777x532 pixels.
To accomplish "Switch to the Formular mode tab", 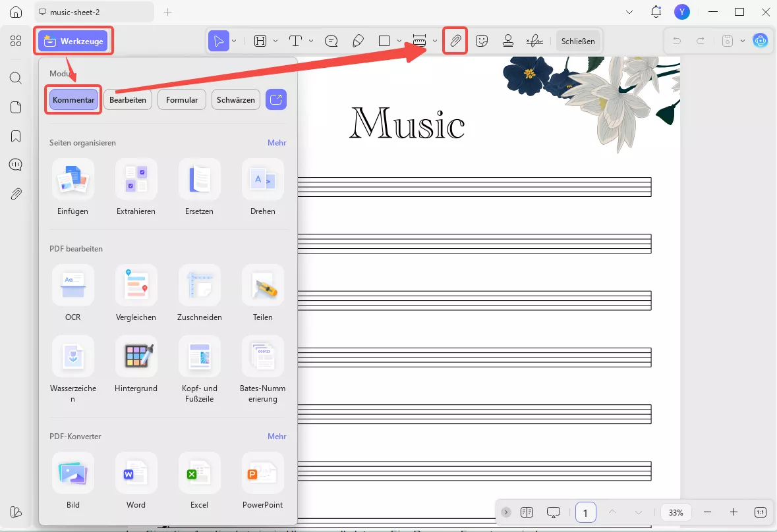I will tap(181, 99).
